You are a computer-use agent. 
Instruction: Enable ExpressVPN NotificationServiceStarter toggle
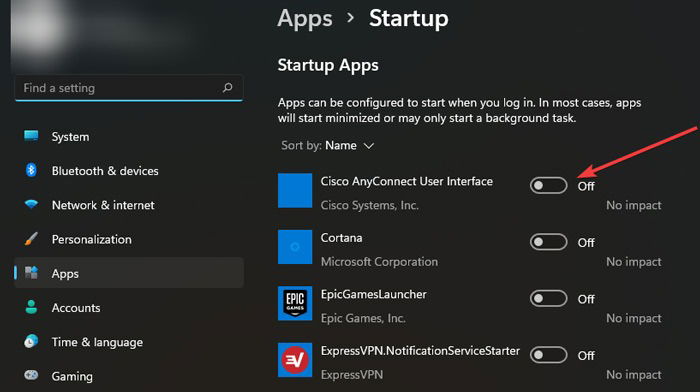(548, 355)
